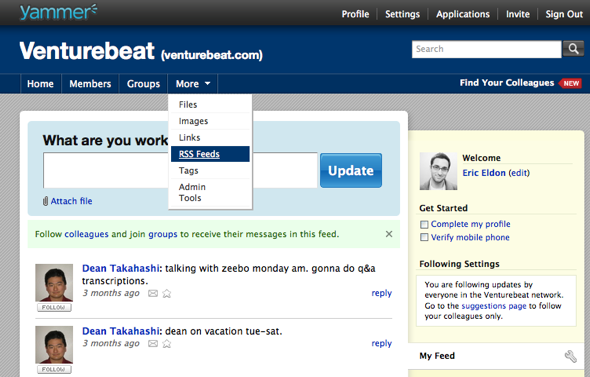
Task: Click the paperclip attach icon
Action: (x=45, y=201)
